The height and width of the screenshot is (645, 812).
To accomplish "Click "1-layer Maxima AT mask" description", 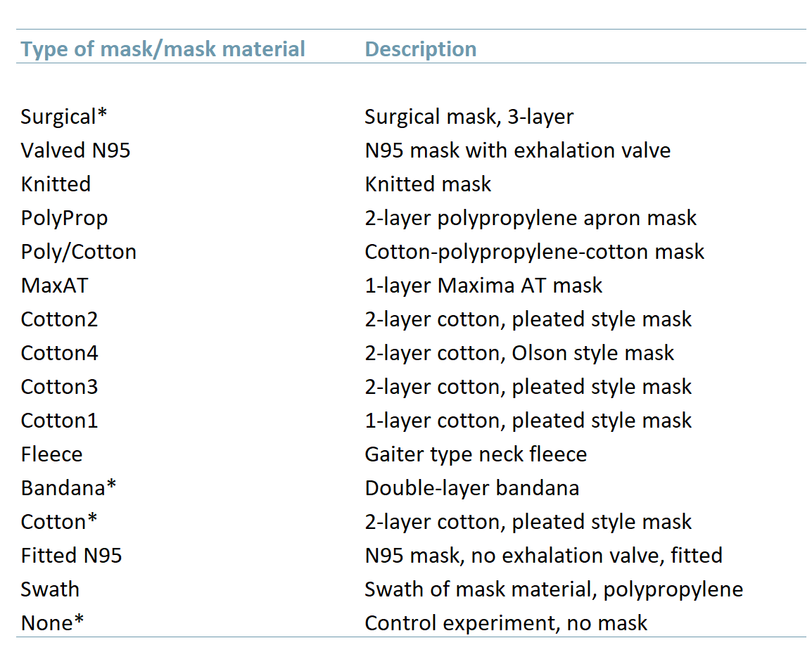I will (483, 285).
